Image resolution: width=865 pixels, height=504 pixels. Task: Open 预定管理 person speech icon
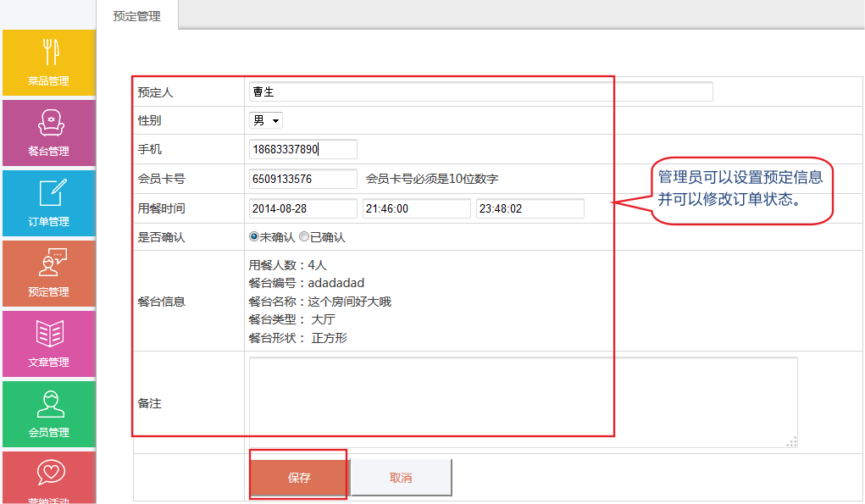pyautogui.click(x=49, y=264)
